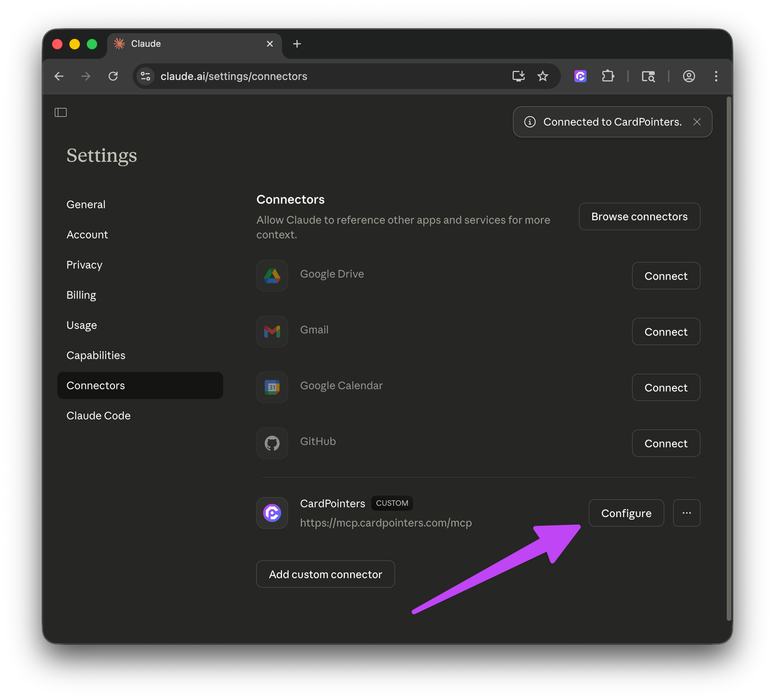Open the Claude Code settings section
Image resolution: width=775 pixels, height=700 pixels.
(x=98, y=416)
